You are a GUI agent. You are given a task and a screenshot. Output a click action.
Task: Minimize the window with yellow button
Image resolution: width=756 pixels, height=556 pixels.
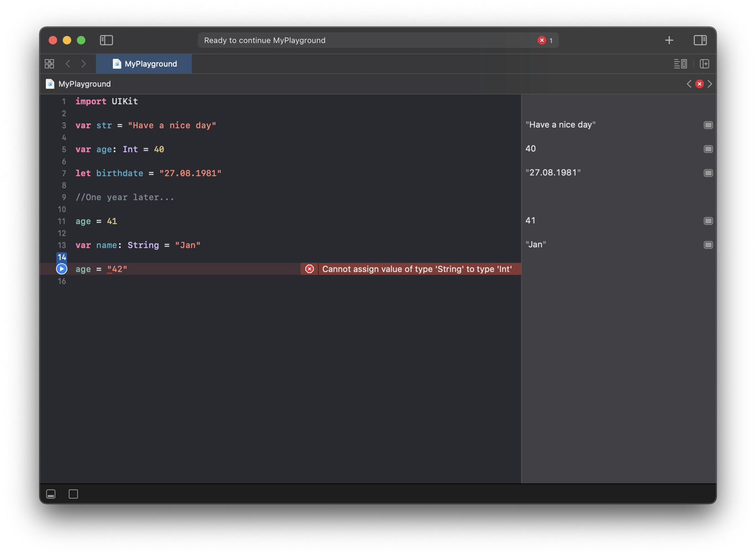(67, 40)
